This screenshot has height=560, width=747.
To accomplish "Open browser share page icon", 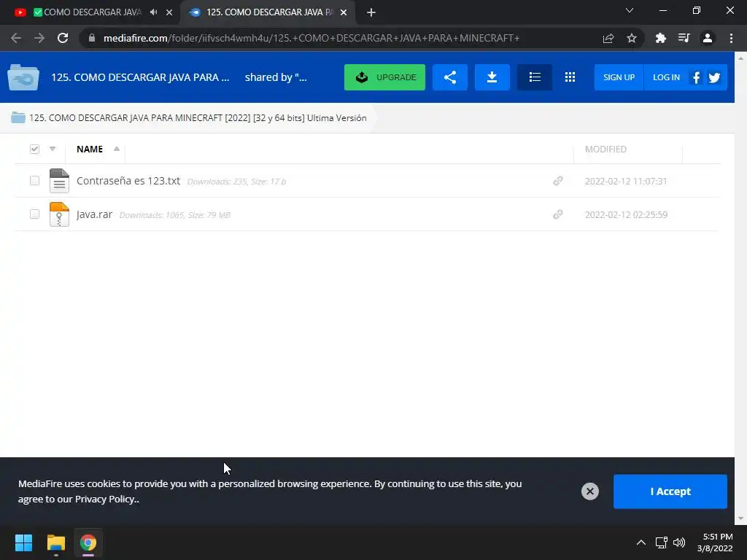I will pyautogui.click(x=608, y=38).
